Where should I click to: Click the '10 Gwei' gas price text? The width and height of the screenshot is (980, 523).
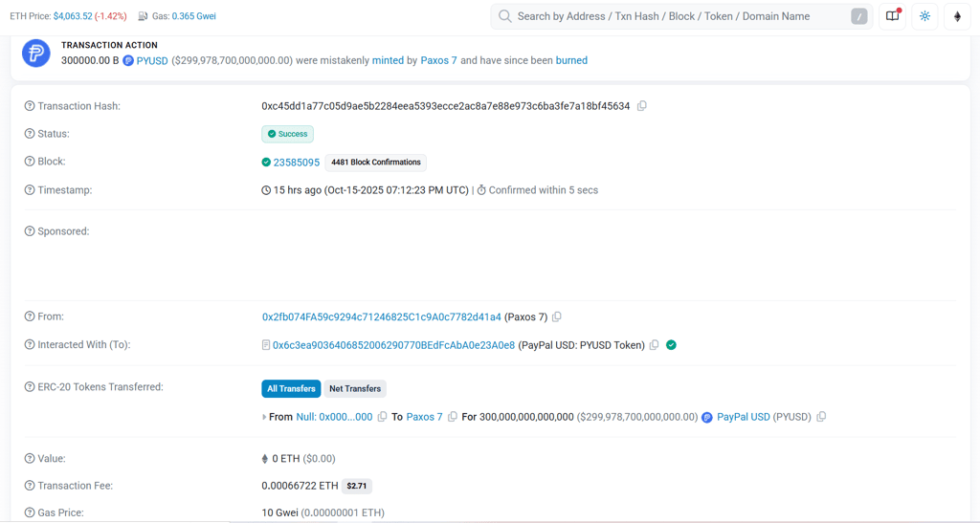pyautogui.click(x=280, y=512)
